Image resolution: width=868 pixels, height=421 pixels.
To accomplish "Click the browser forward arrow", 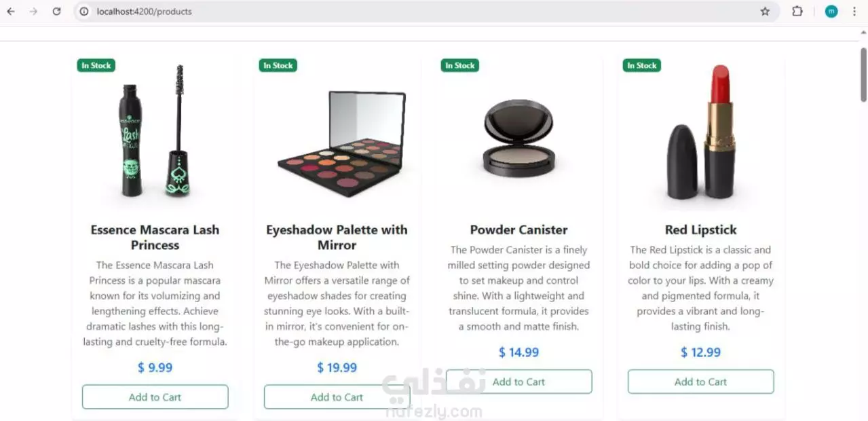I will pos(33,12).
